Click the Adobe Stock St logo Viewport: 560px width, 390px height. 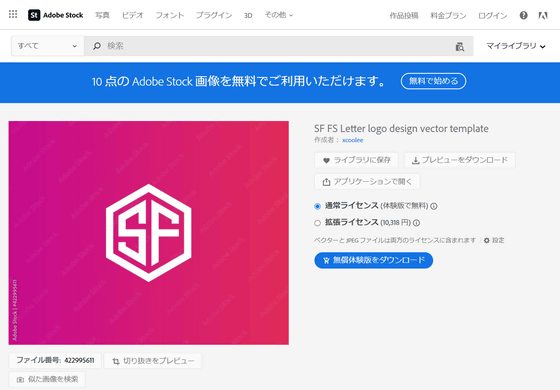(x=55, y=15)
